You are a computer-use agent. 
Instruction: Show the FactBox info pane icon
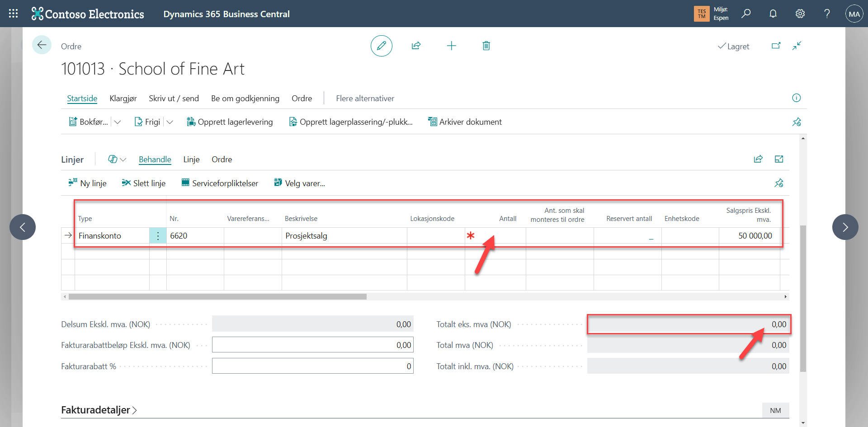click(797, 98)
